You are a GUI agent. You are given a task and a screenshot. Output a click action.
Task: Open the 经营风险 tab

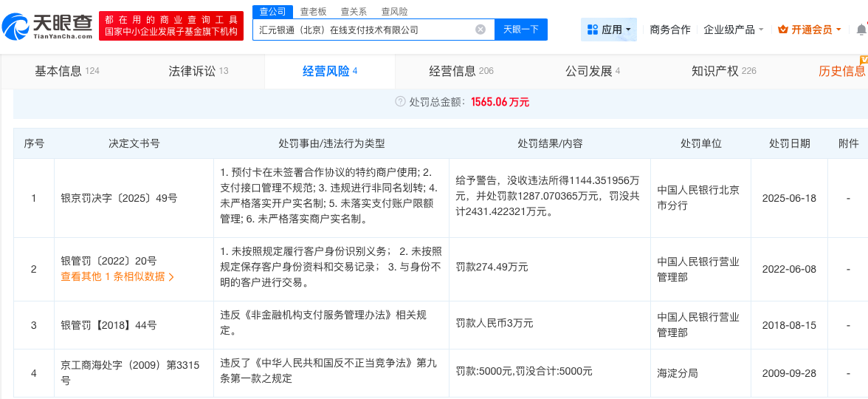[x=330, y=71]
